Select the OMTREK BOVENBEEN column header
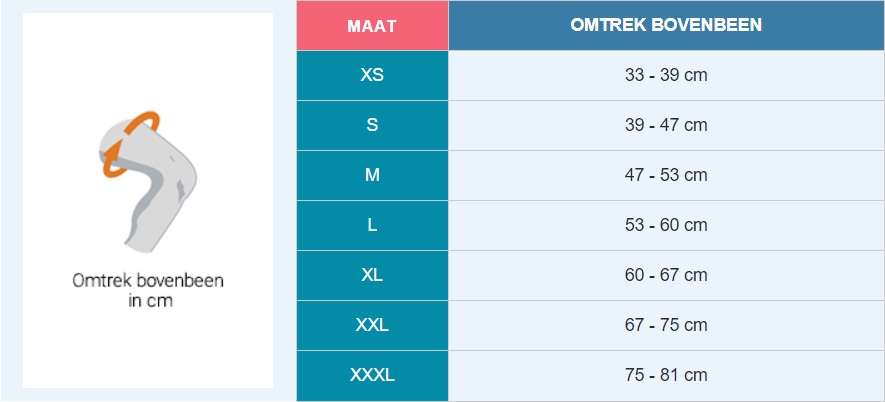This screenshot has height=402, width=885. 666,25
